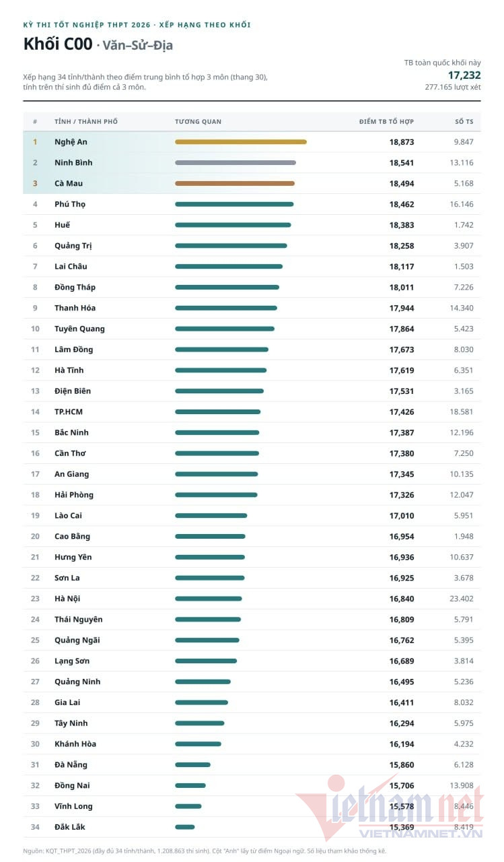Click the Phú Thọ teal bar
Image resolution: width=504 pixels, height=862 pixels.
pos(234,204)
